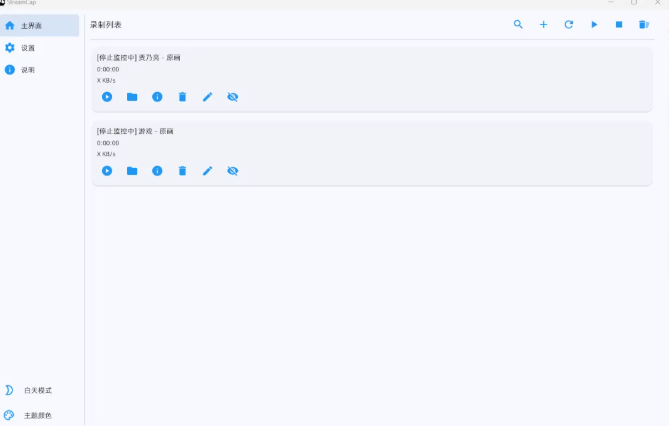Screen dimensions: 669x426
Task: Click the X KB/s speed on 贾乃亮 card
Action: tap(106, 80)
